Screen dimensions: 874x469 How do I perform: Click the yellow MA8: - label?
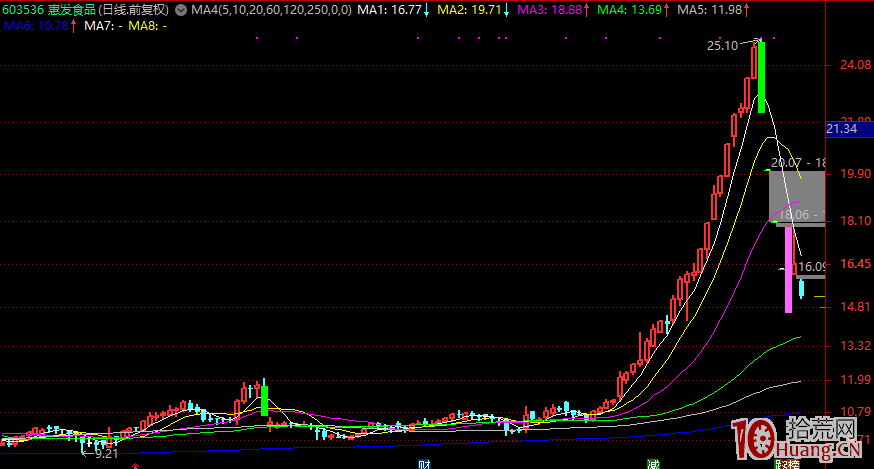pyautogui.click(x=147, y=26)
